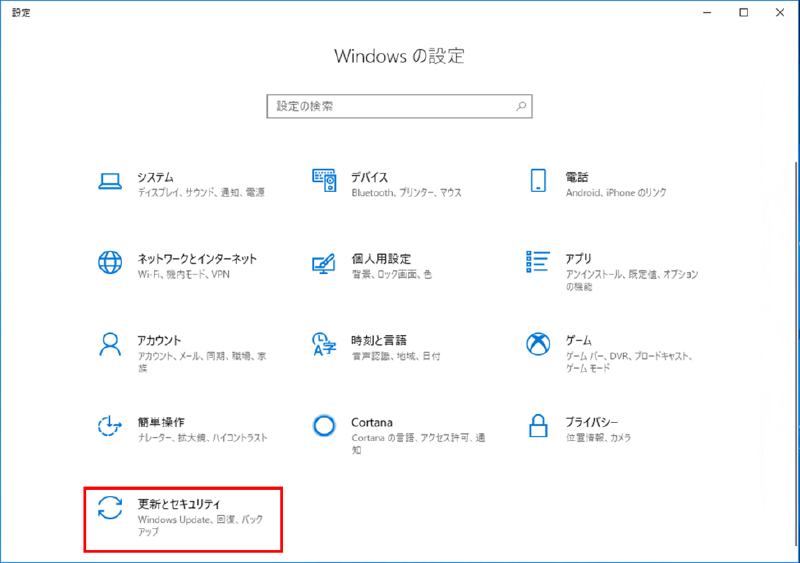This screenshot has width=800, height=563.
Task: Open the 時刻と言語 clock icon
Action: coord(323,344)
